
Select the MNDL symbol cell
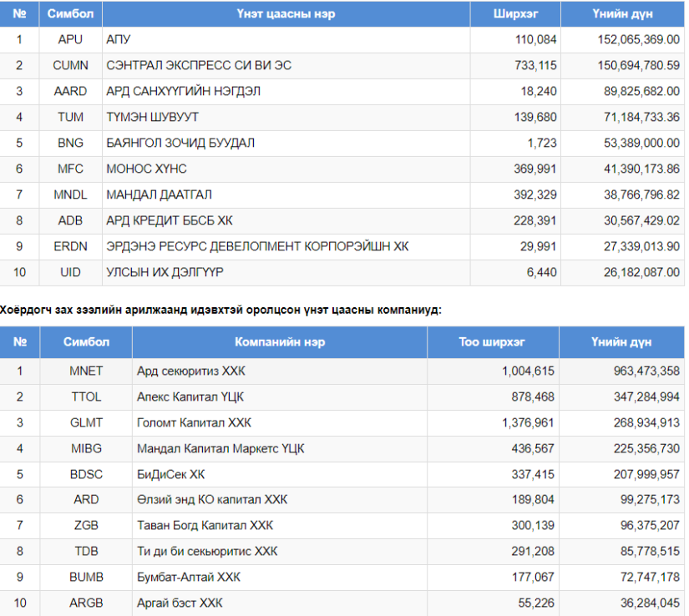pyautogui.click(x=70, y=195)
